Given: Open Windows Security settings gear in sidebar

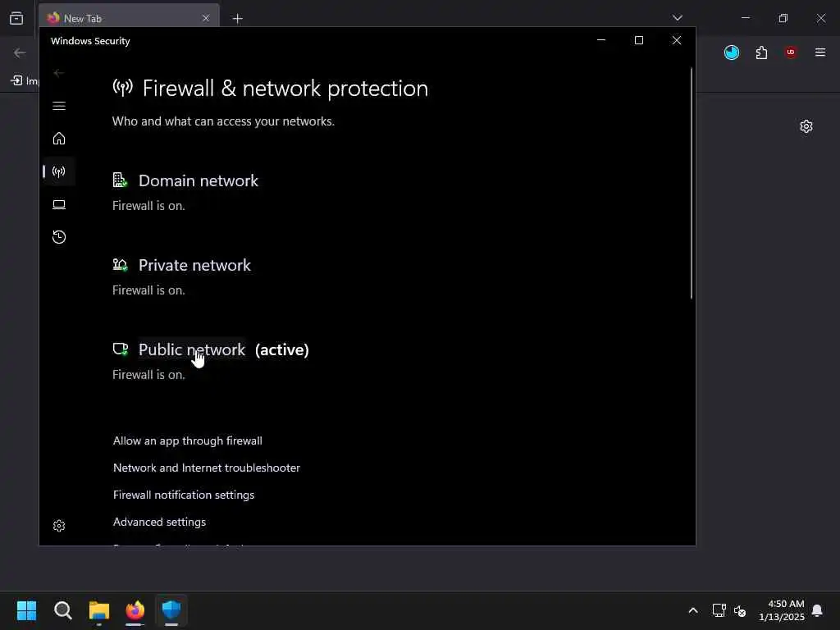Looking at the screenshot, I should click(59, 526).
